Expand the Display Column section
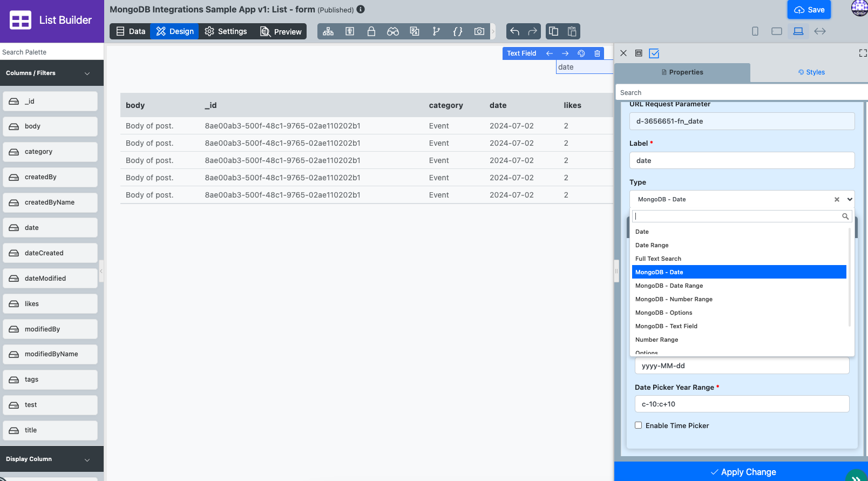This screenshot has height=481, width=868. [x=87, y=459]
